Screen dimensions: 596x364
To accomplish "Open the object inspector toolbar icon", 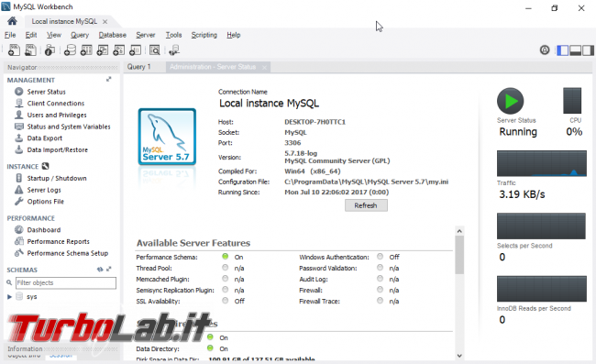I will [50, 50].
